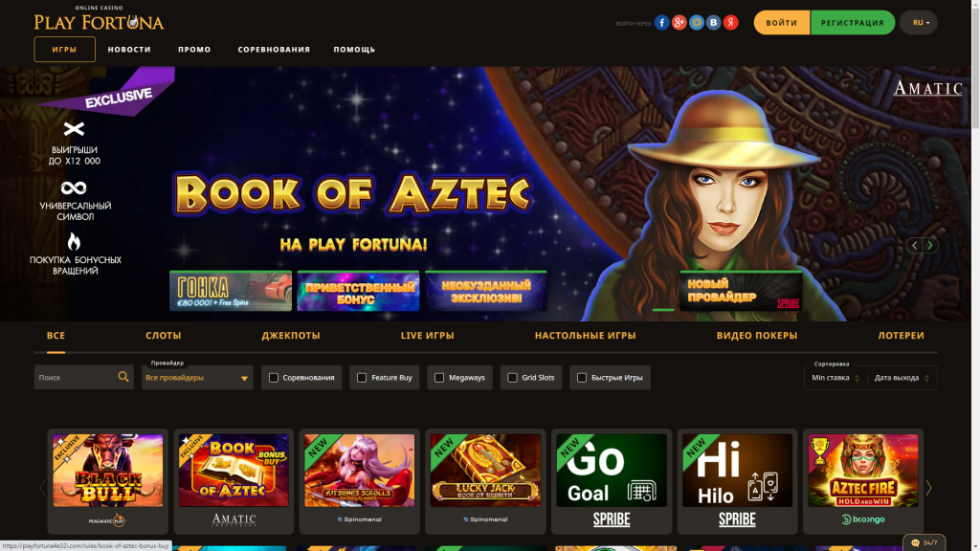The image size is (980, 551).
Task: Sign in with the Facebook icon
Action: (x=662, y=23)
